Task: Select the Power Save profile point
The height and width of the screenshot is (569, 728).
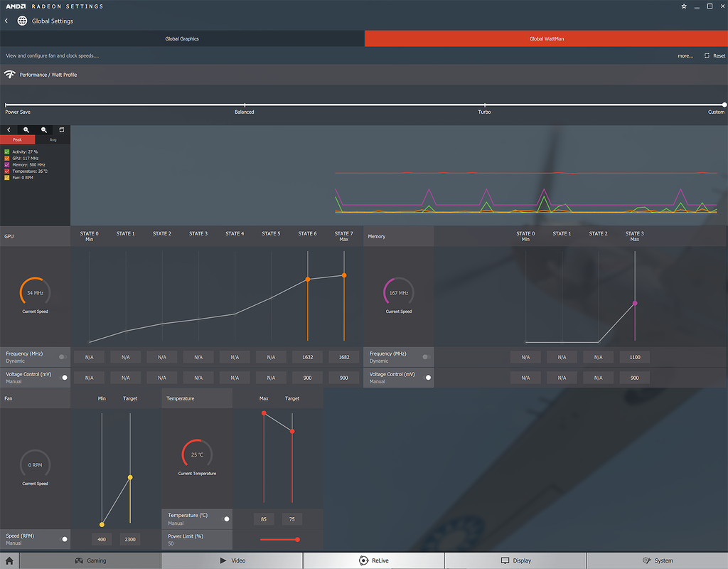Action: coord(6,105)
